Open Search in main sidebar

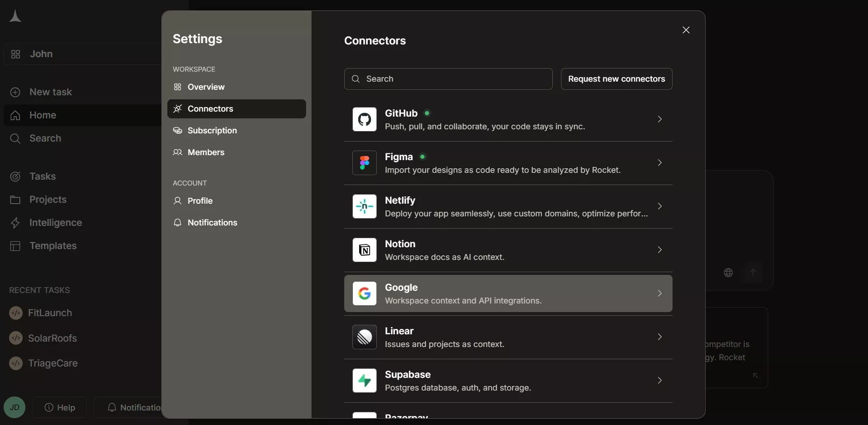pos(83,138)
